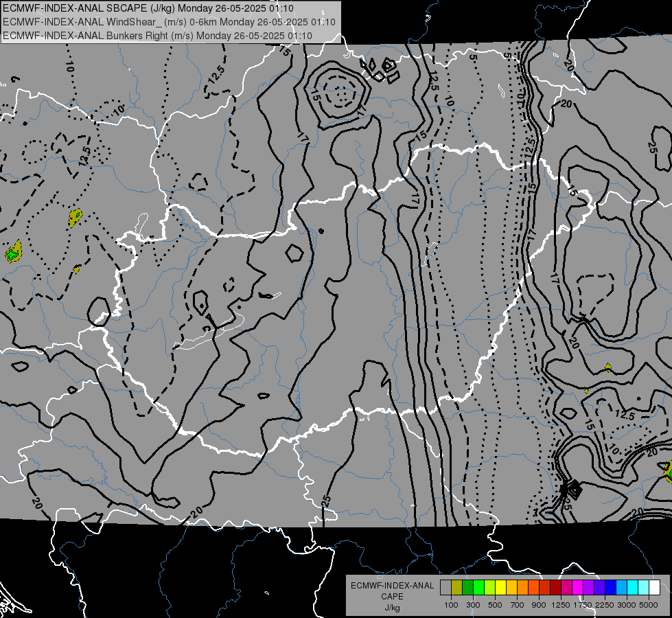This screenshot has width=672, height=618.
Task: Click the WindShear 0-6km title line
Action: (x=169, y=22)
